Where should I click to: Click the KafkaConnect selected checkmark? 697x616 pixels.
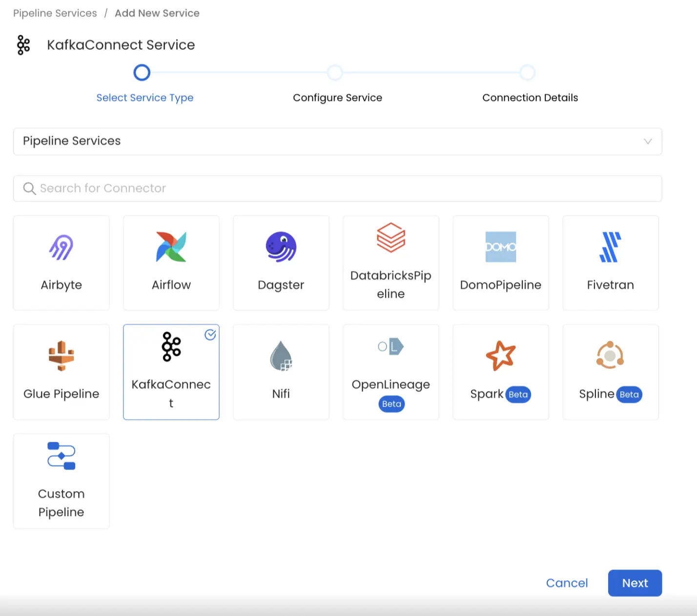pos(210,335)
